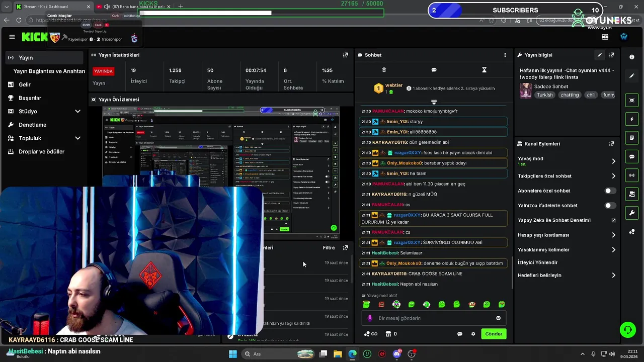Open Yapay Zeka ile Sohbet Denetimi link
This screenshot has width=644, height=362.
(x=567, y=220)
